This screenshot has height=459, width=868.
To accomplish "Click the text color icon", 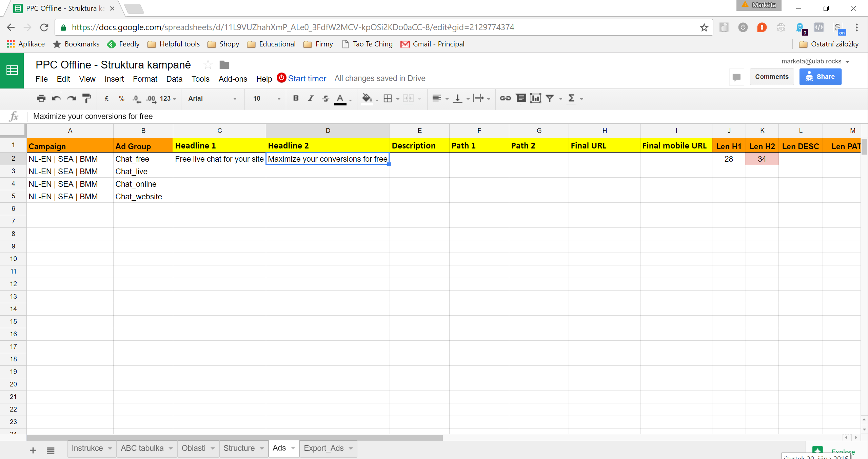I will tap(340, 99).
